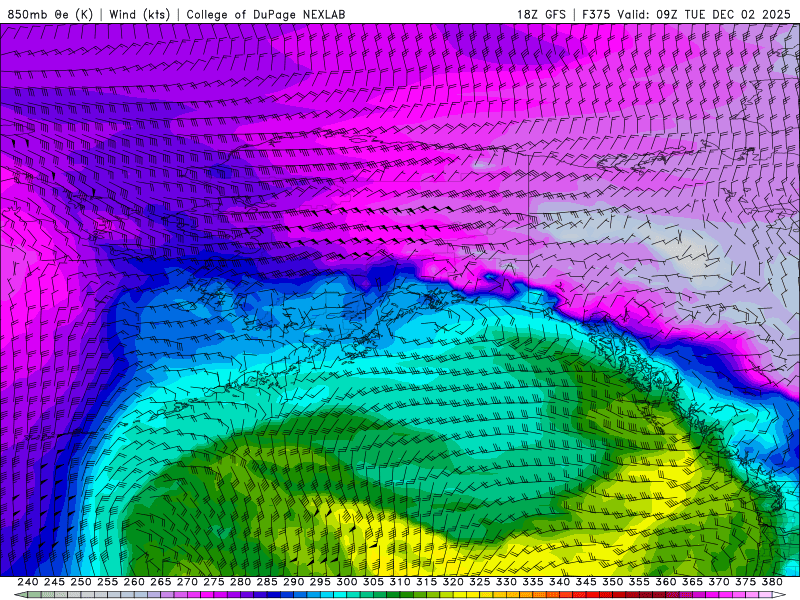Select the 260 value on the color scale
The image size is (800, 600).
(134, 582)
